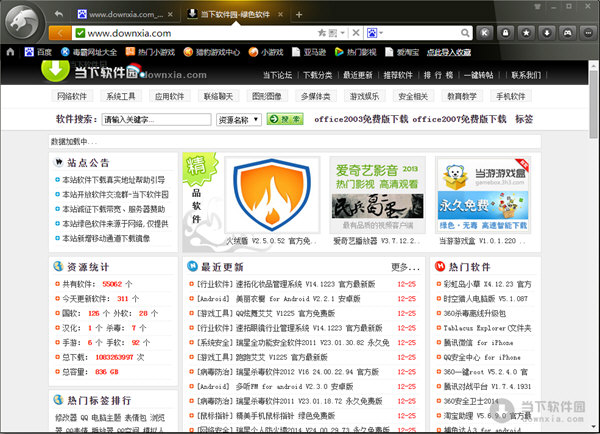Click 更多... in 最近更新 section
The height and width of the screenshot is (434, 600).
tap(405, 267)
